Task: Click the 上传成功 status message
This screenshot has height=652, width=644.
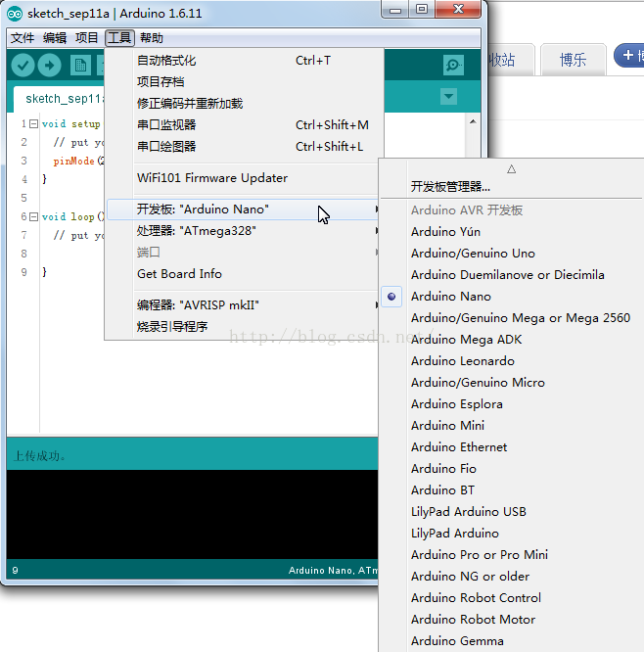Action: point(39,456)
